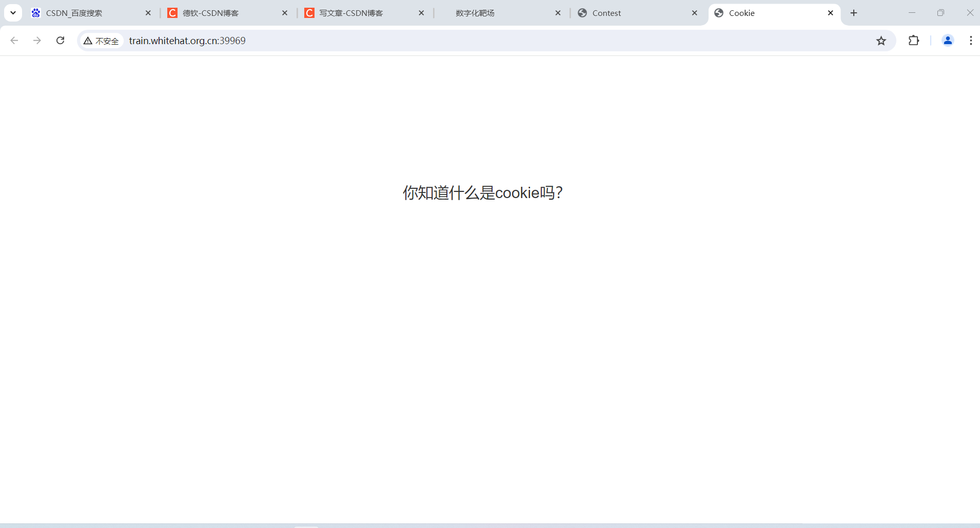980x528 pixels.
Task: Open the tab search dropdown arrow
Action: [x=13, y=13]
